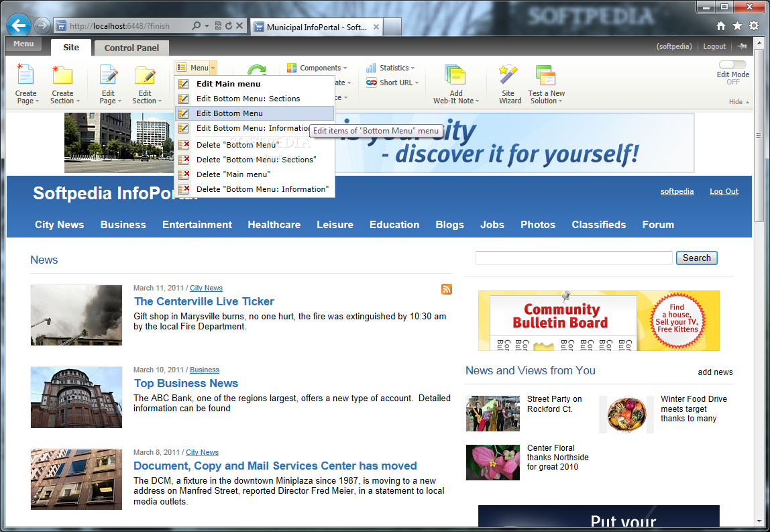
Task: Click the browser forward arrow button
Action: pos(42,25)
